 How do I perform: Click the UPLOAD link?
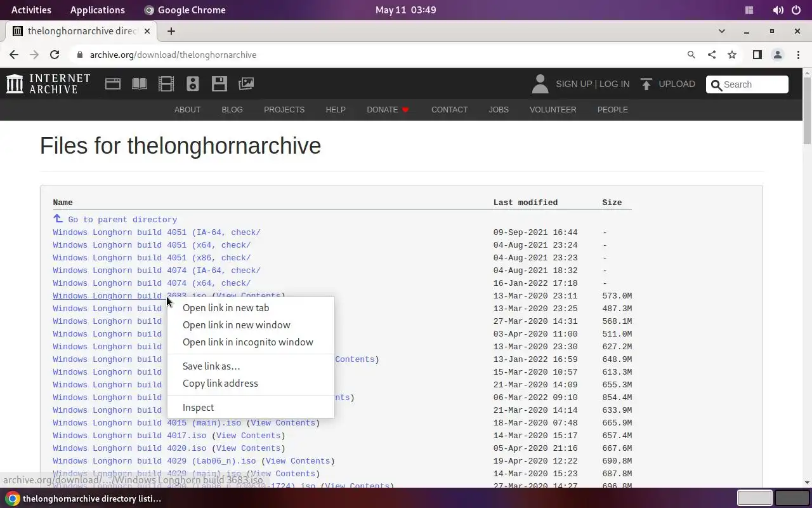[x=677, y=84]
